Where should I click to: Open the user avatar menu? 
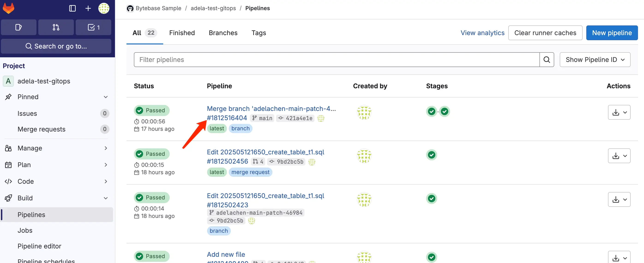[104, 9]
